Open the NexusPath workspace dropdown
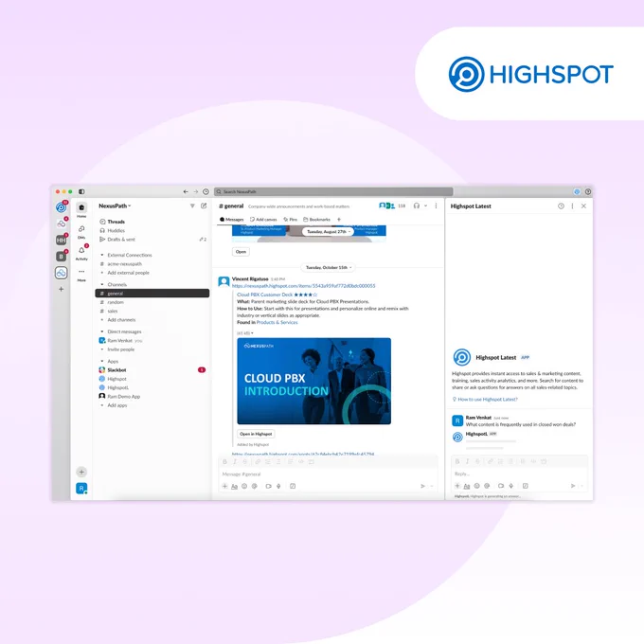 115,206
